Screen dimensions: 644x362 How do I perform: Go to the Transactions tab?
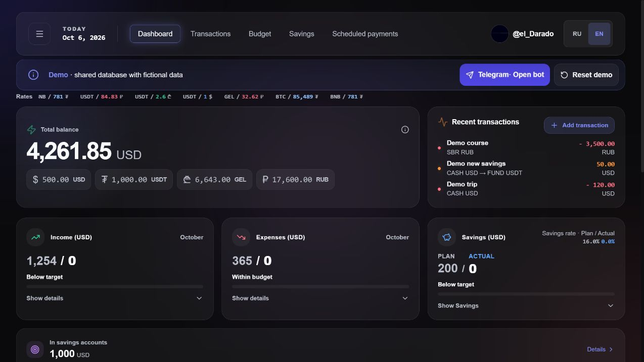tap(210, 34)
